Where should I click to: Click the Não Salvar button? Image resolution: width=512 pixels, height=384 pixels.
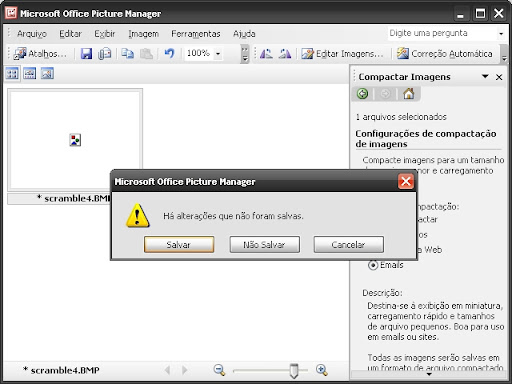coord(264,245)
